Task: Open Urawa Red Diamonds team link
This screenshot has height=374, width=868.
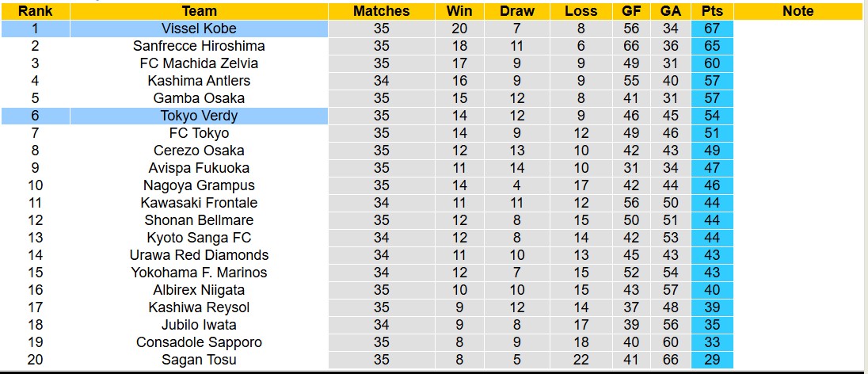Action: [x=199, y=255]
